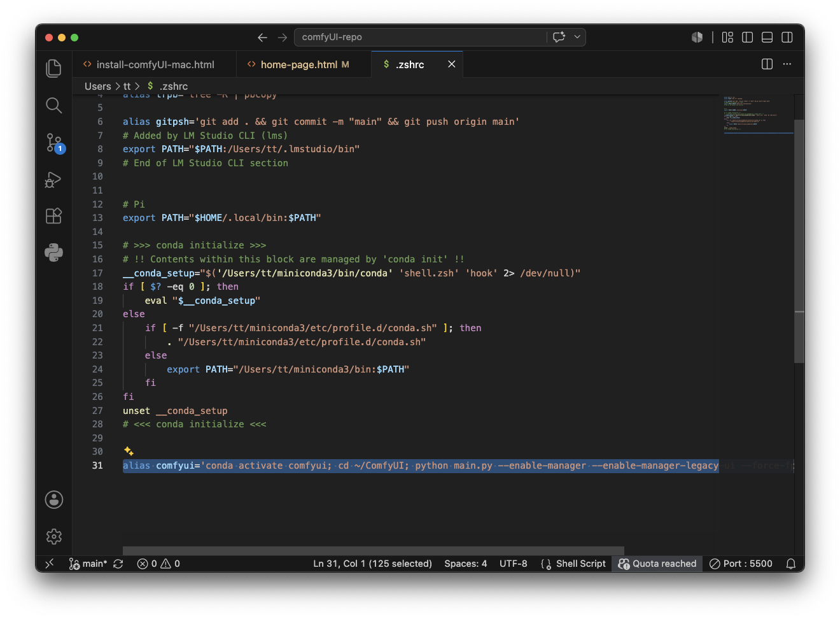
Task: Click the horizontal scrollbar thumb
Action: 374,551
